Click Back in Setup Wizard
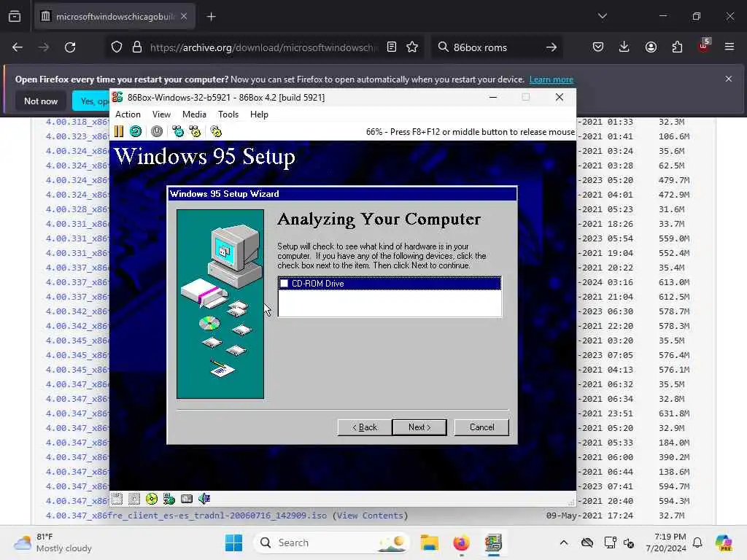The width and height of the screenshot is (747, 560). pyautogui.click(x=365, y=427)
